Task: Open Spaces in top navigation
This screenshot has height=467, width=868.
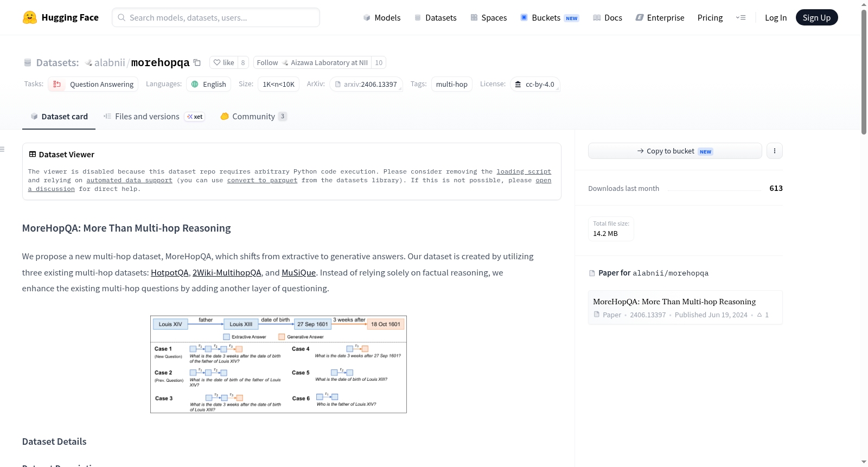Action: point(489,17)
